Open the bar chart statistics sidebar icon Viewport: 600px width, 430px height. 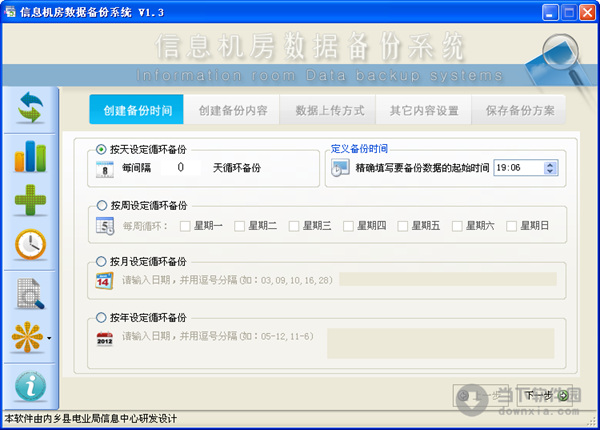(x=30, y=155)
